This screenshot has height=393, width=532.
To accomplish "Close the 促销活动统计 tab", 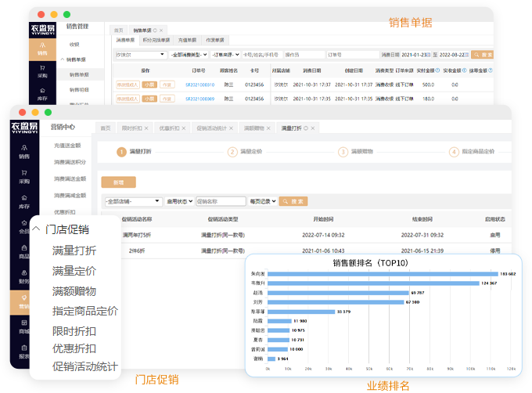I will (x=231, y=128).
